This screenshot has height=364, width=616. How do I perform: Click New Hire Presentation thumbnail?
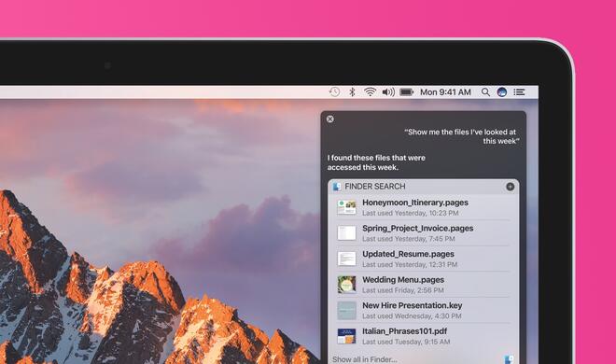(346, 310)
